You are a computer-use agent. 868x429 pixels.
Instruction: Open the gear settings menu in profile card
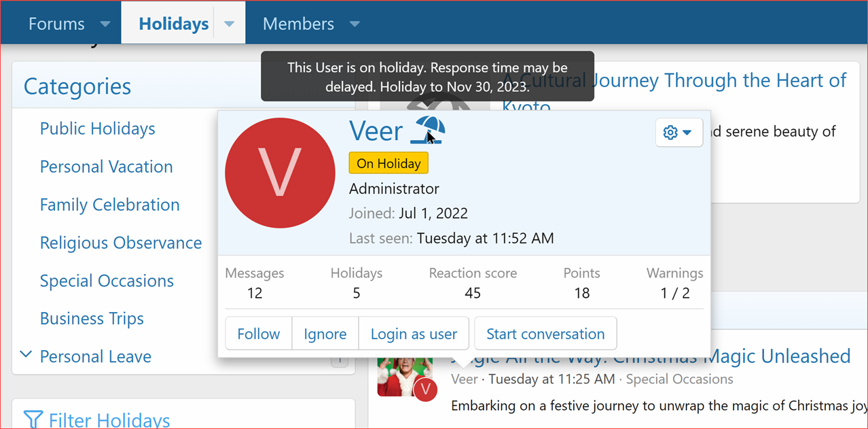679,133
